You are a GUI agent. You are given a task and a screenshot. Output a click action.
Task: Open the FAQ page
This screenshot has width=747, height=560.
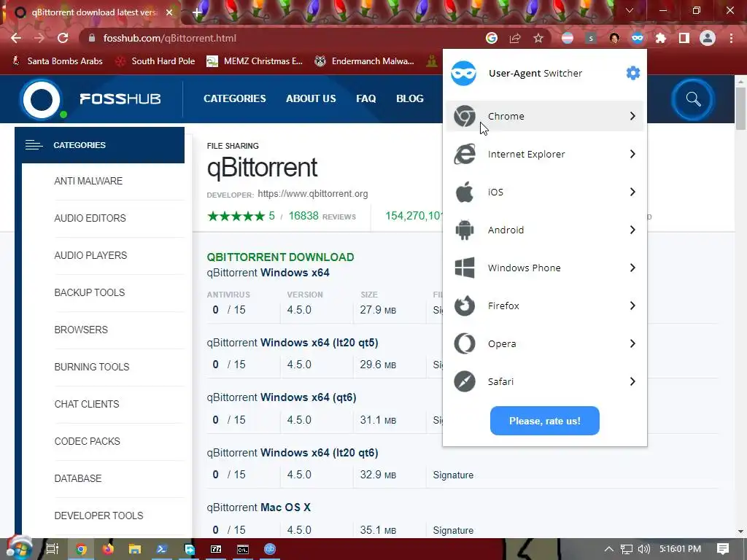(366, 98)
